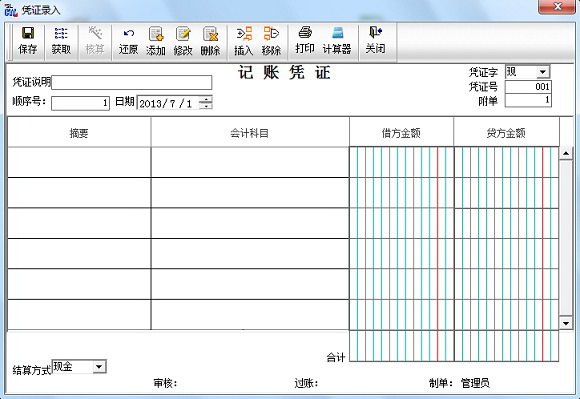The width and height of the screenshot is (580, 399).
Task: Click the 附单 field showing 1
Action: (528, 101)
